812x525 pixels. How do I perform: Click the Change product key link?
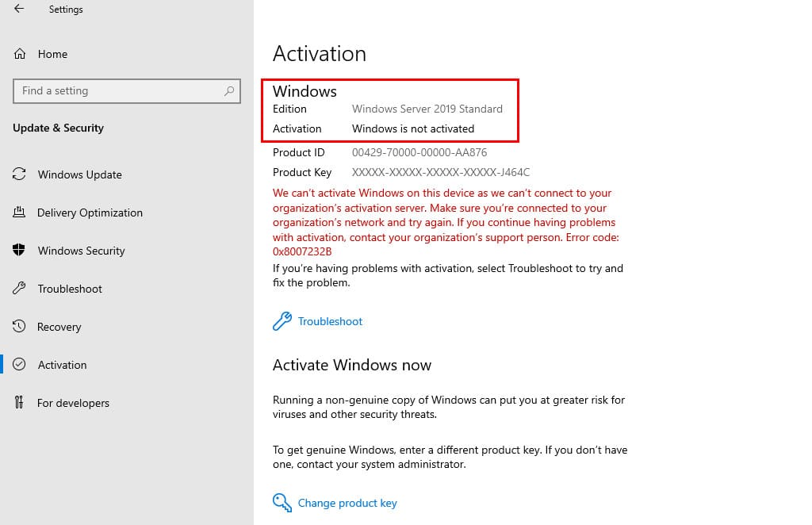click(x=347, y=504)
